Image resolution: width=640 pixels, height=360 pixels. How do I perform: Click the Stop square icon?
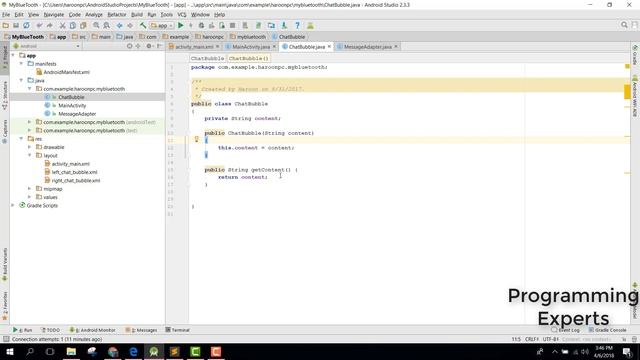(232, 25)
